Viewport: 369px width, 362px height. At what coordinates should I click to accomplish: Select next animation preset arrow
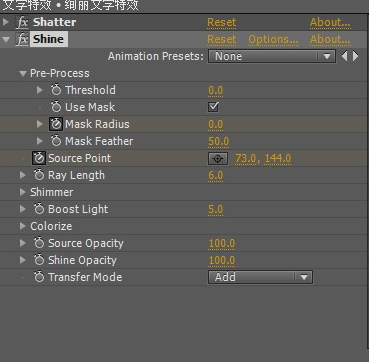pyautogui.click(x=356, y=56)
